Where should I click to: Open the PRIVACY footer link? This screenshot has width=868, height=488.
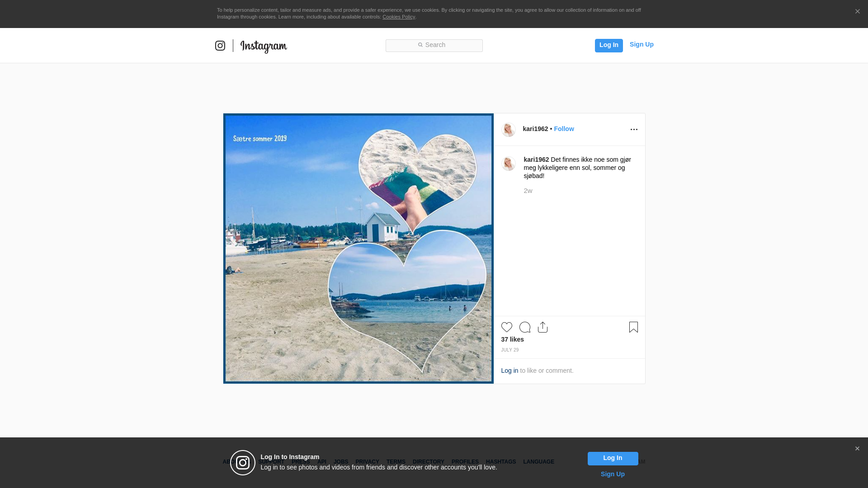[367, 462]
